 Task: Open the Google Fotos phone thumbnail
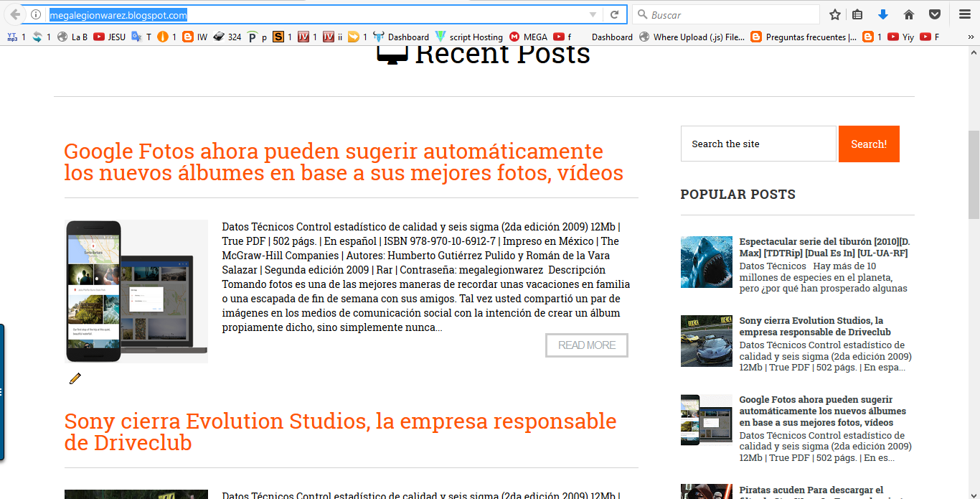[x=136, y=291]
